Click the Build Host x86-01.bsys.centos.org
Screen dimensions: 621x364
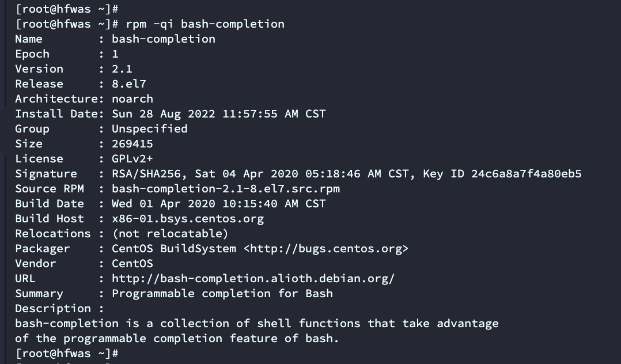point(187,219)
